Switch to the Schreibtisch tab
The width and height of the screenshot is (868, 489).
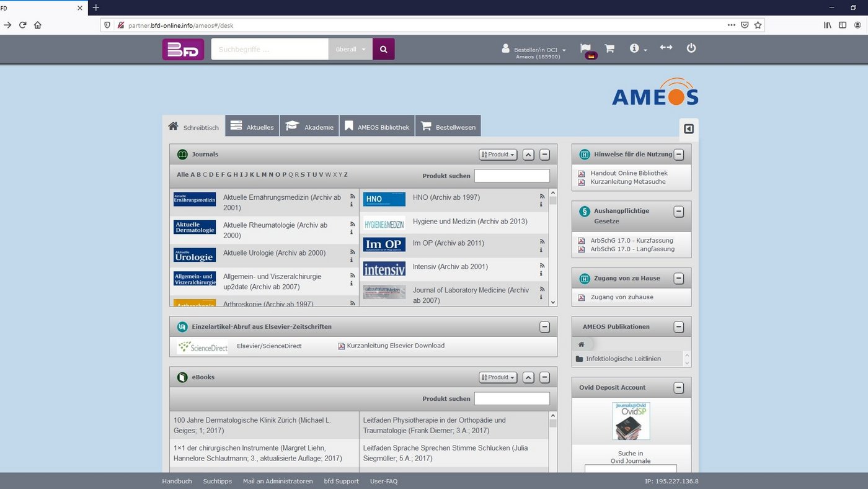[193, 127]
